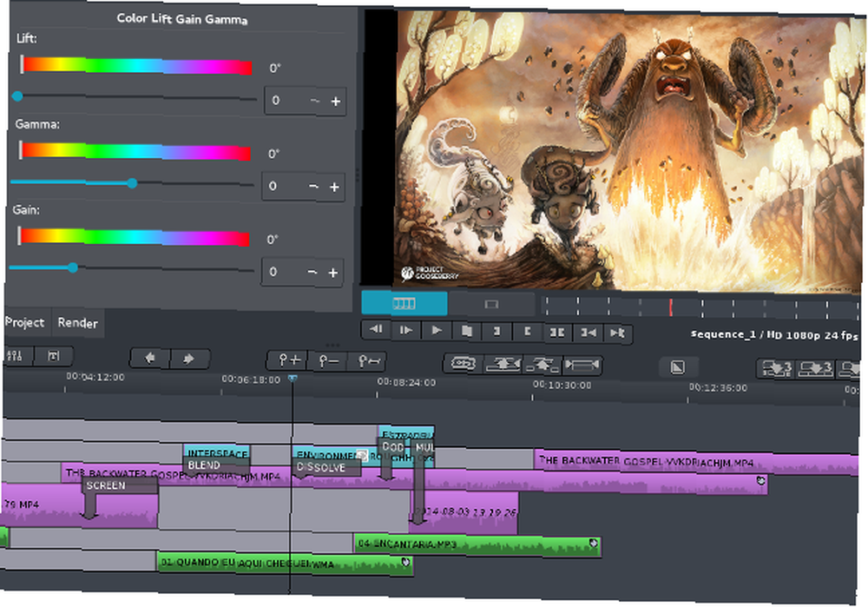Increase the Gamma value with plus
Screen dimensions: 868x607
coord(334,188)
